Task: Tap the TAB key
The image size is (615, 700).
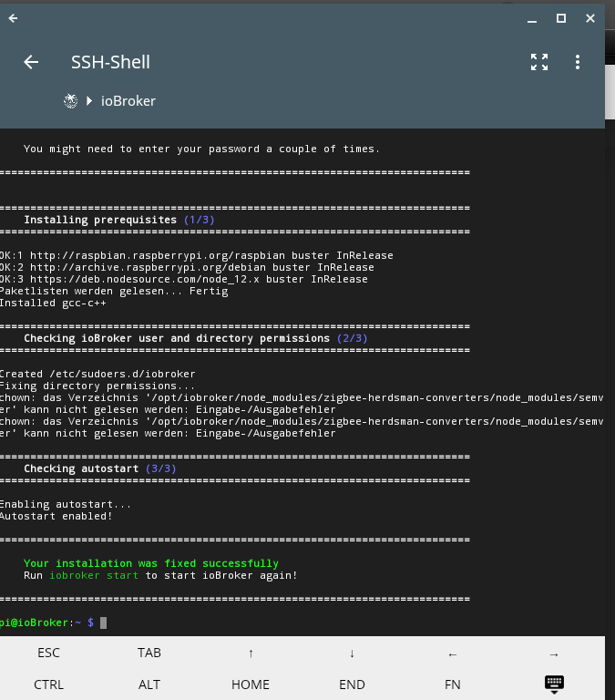Action: click(x=149, y=653)
